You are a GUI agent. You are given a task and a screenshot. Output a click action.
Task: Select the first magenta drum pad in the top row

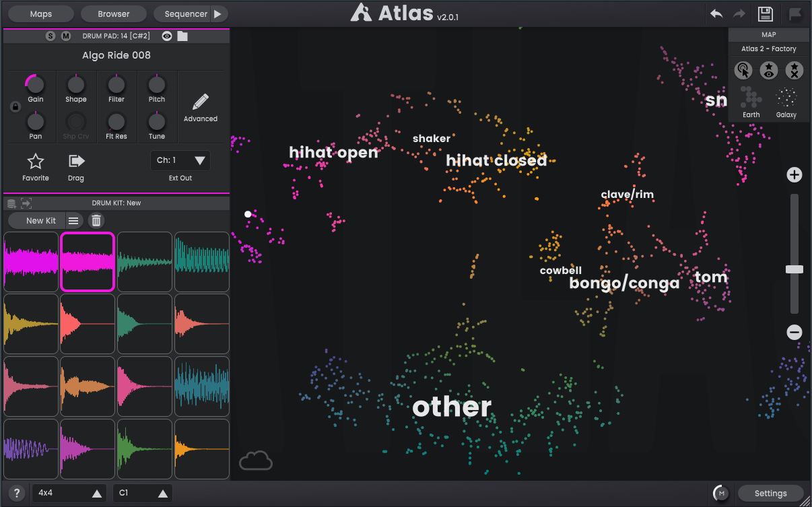pyautogui.click(x=31, y=262)
